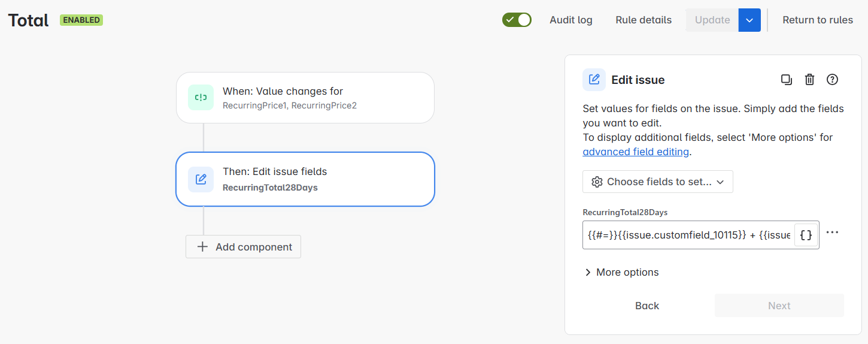868x344 pixels.
Task: Open Rule details
Action: 644,20
